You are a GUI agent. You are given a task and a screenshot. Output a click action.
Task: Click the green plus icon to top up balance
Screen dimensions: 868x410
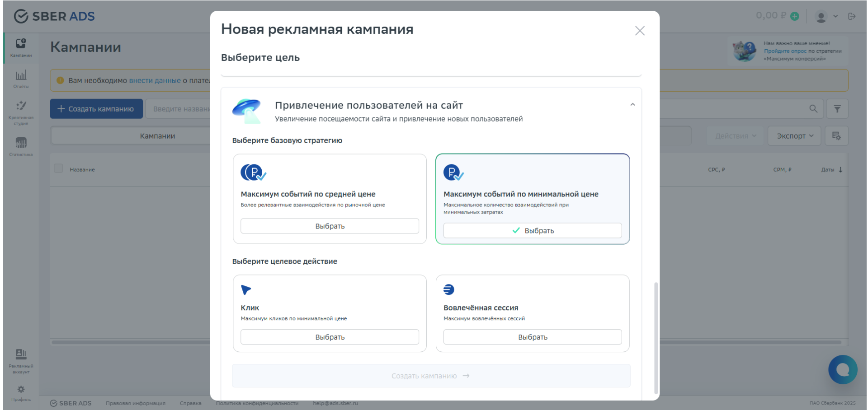796,15
